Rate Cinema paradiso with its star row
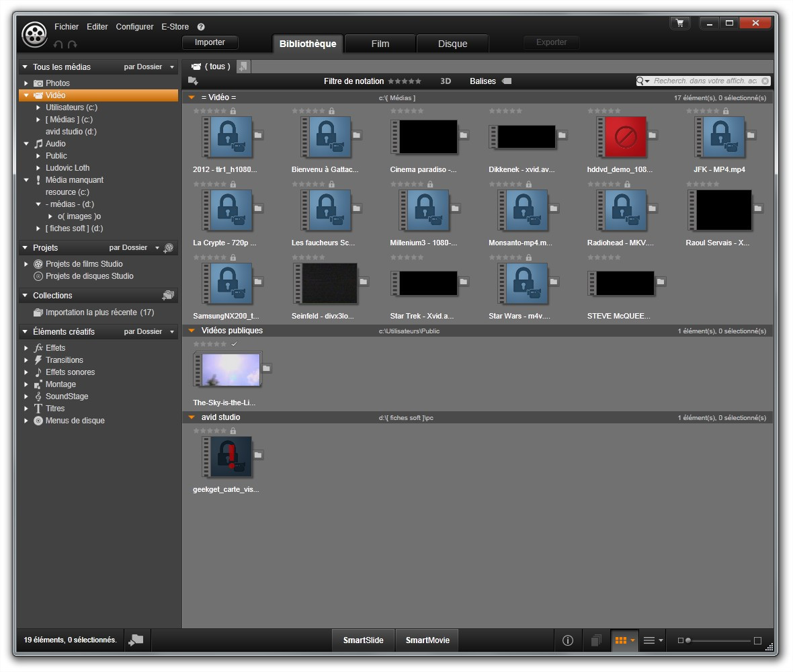The width and height of the screenshot is (793, 672). pyautogui.click(x=407, y=111)
